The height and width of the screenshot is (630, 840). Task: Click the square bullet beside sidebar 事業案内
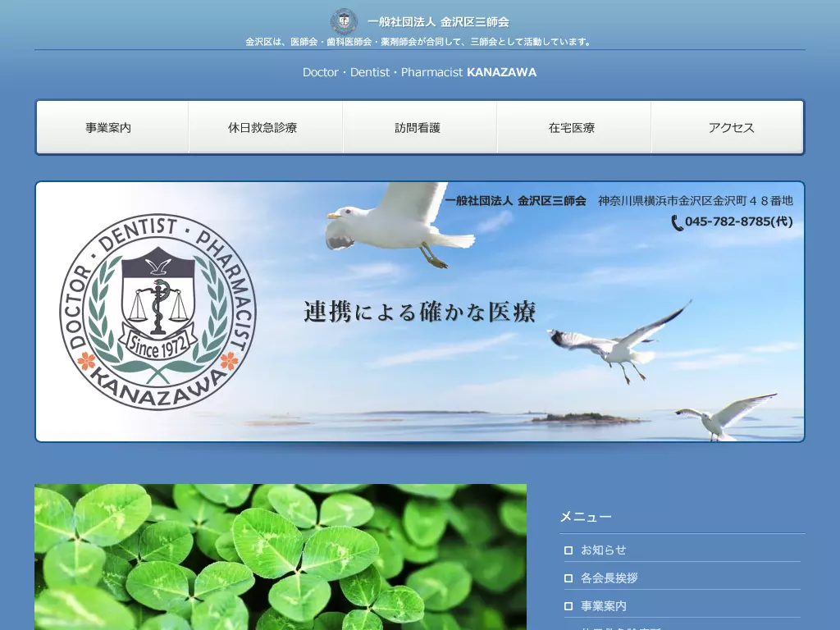tap(568, 606)
